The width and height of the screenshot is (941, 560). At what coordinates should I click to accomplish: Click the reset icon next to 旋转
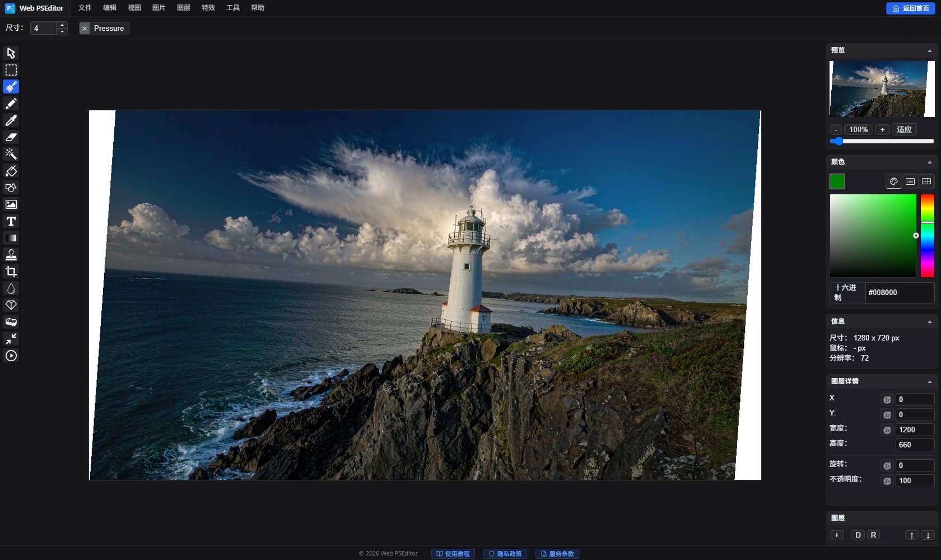tap(887, 466)
